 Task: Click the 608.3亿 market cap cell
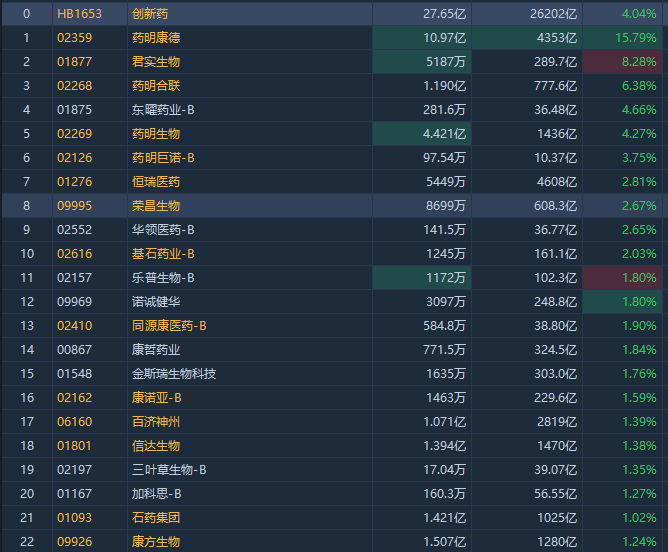coord(527,206)
